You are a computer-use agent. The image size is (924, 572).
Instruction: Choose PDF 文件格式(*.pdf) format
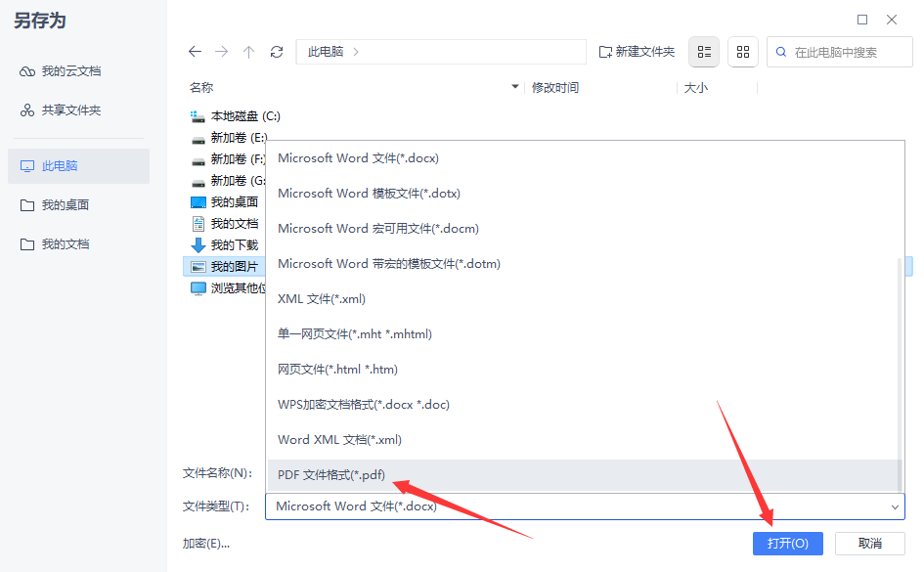tap(584, 475)
